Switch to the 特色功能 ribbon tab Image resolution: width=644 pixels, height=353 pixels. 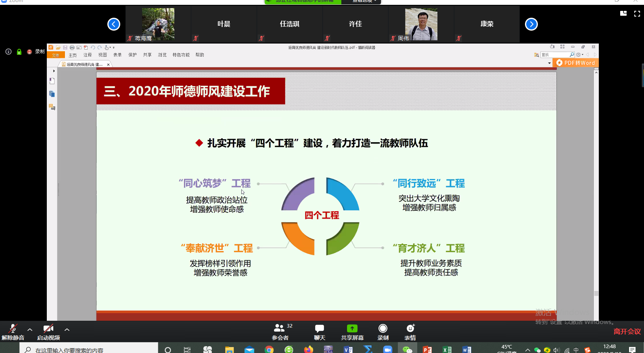pyautogui.click(x=181, y=55)
